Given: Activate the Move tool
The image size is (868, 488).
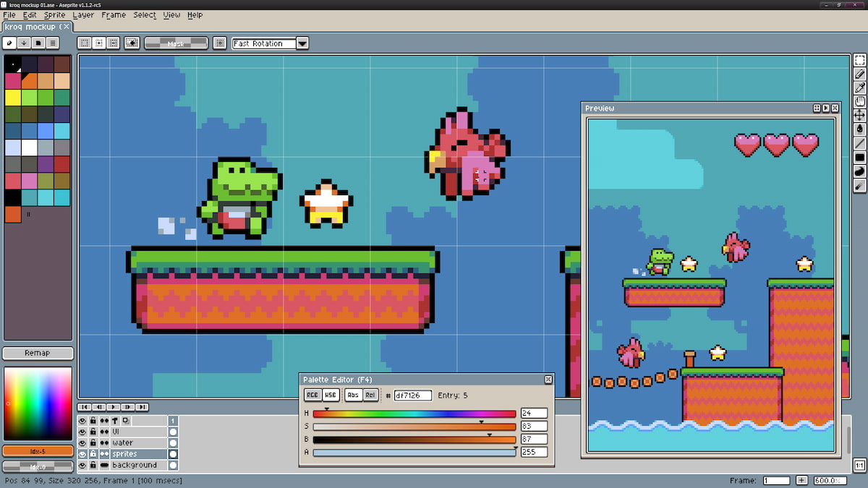Looking at the screenshot, I should (859, 115).
